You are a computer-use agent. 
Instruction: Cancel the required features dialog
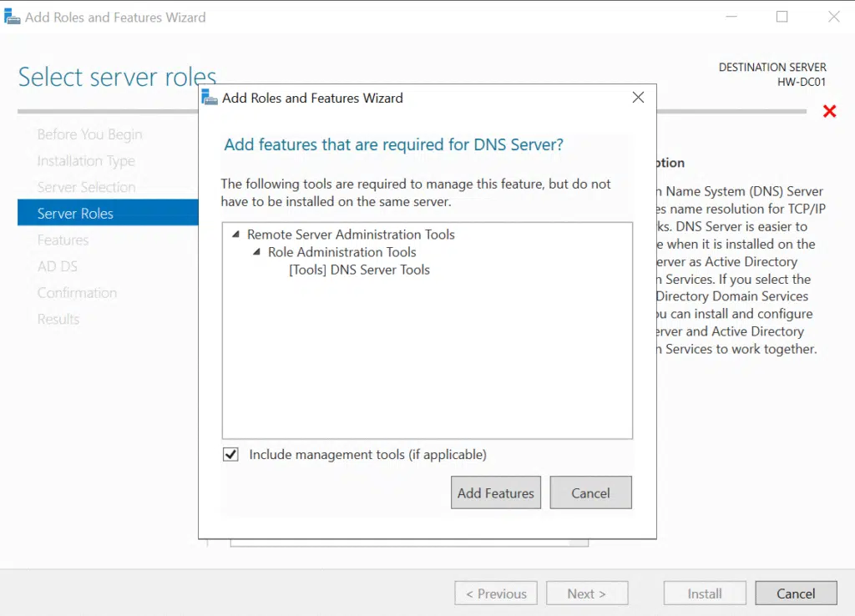pos(590,492)
